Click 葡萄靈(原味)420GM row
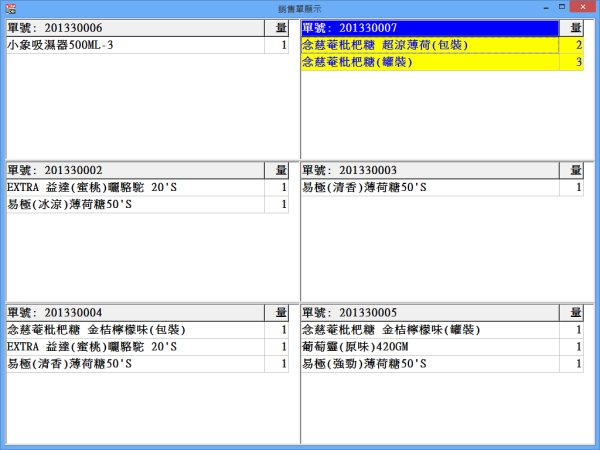 pyautogui.click(x=442, y=347)
